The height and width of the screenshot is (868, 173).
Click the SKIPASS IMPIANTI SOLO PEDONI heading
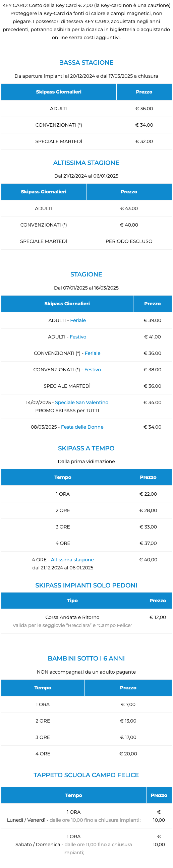pyautogui.click(x=86, y=585)
